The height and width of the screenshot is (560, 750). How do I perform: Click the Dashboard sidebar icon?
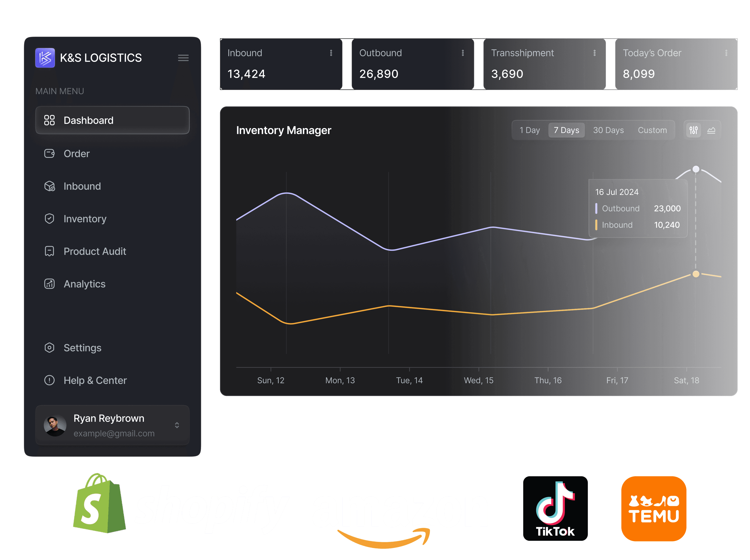click(x=50, y=121)
